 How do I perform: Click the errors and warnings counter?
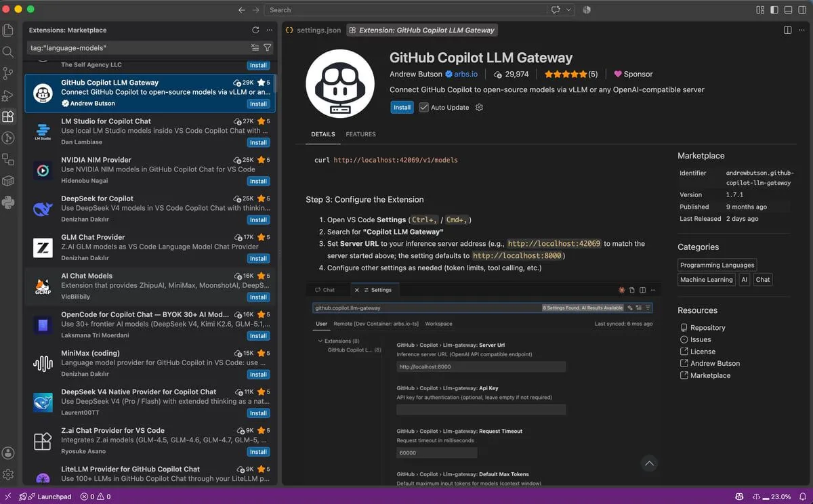point(96,497)
